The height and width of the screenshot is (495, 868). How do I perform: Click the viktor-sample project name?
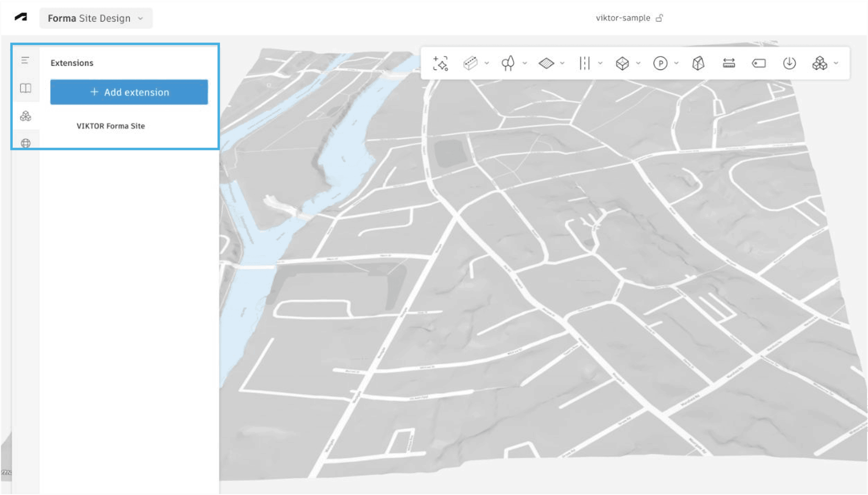click(x=623, y=18)
